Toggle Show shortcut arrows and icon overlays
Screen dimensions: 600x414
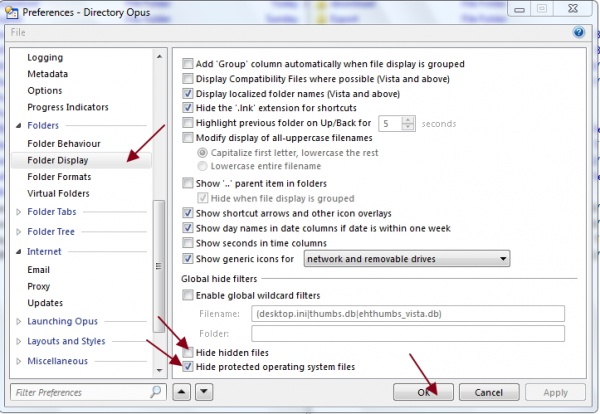[x=188, y=213]
